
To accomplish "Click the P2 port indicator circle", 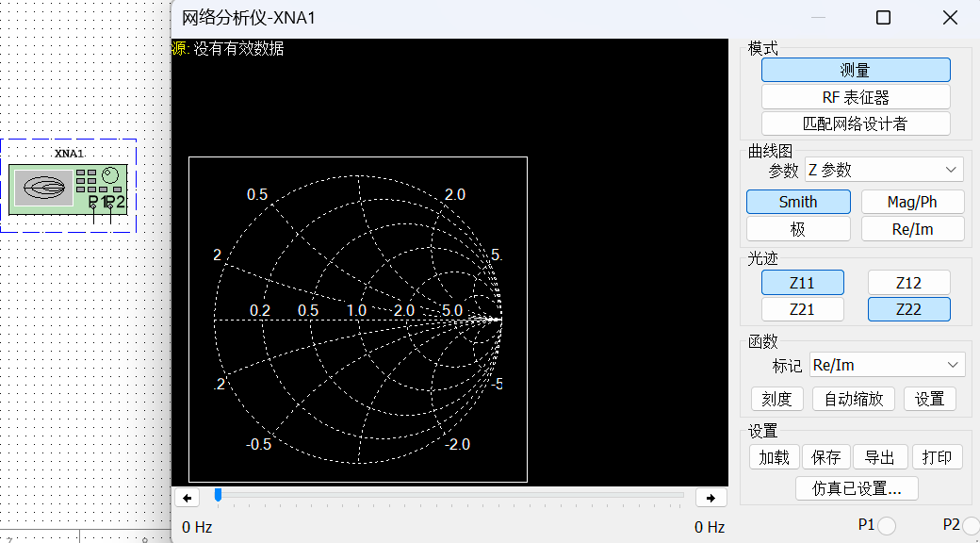I will [x=971, y=526].
